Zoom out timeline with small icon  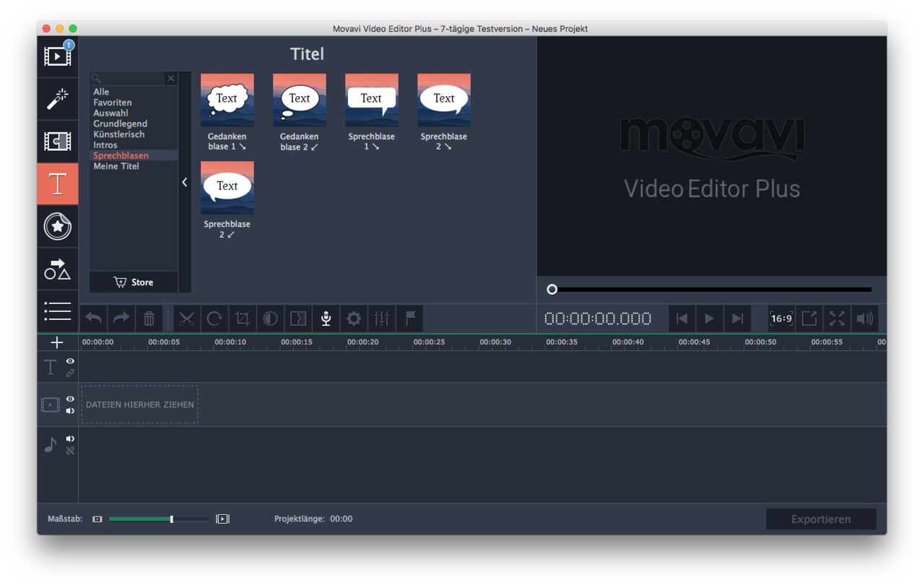coord(97,519)
